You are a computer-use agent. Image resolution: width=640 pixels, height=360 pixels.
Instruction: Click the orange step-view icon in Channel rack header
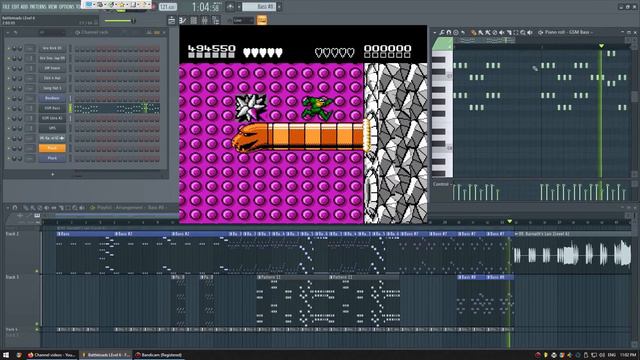point(157,32)
